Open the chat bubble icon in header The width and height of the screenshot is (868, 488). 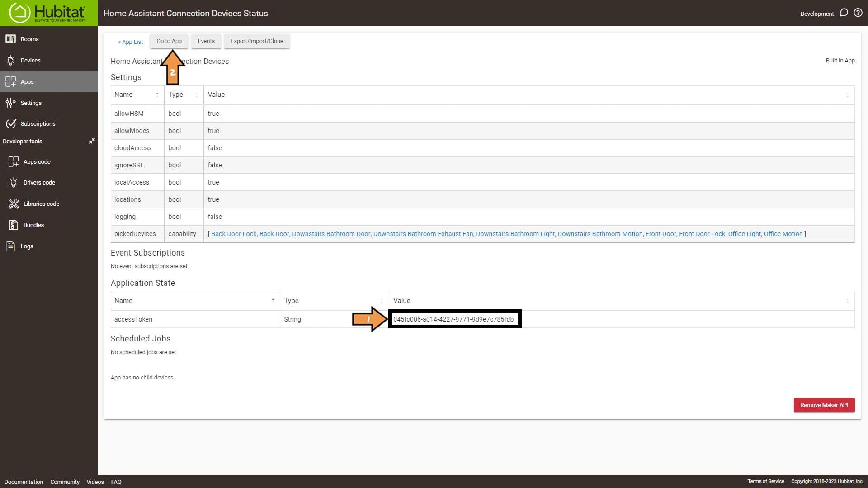(x=844, y=13)
